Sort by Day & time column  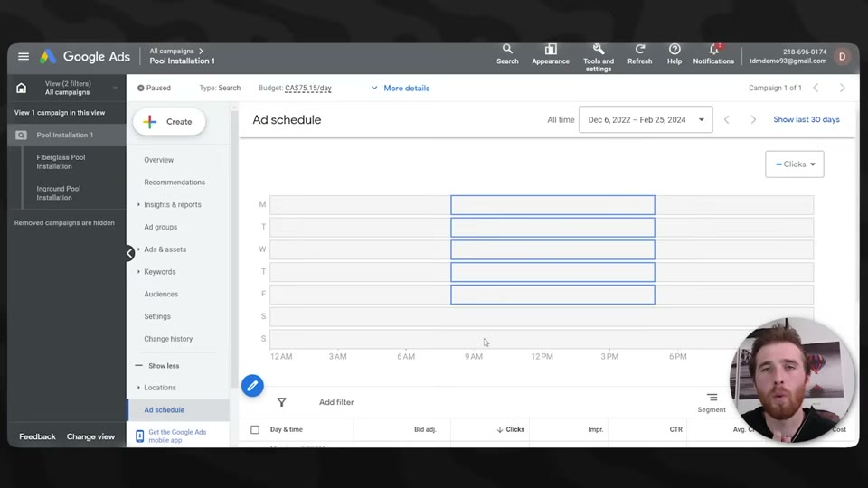287,429
